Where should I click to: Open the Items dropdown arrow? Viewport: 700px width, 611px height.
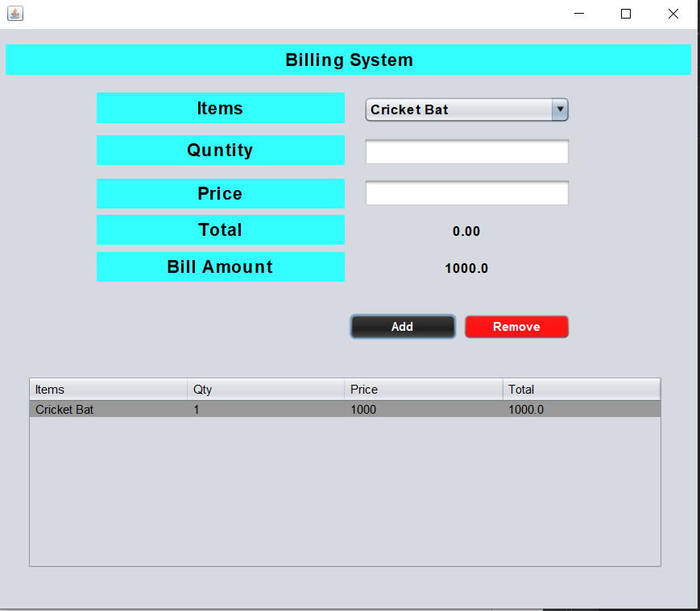point(560,109)
